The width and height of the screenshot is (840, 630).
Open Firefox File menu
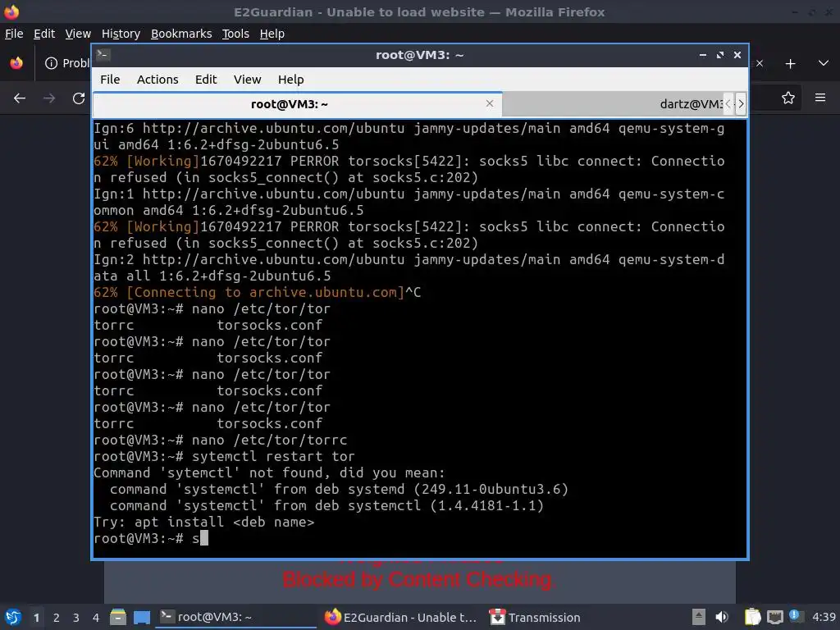click(14, 34)
